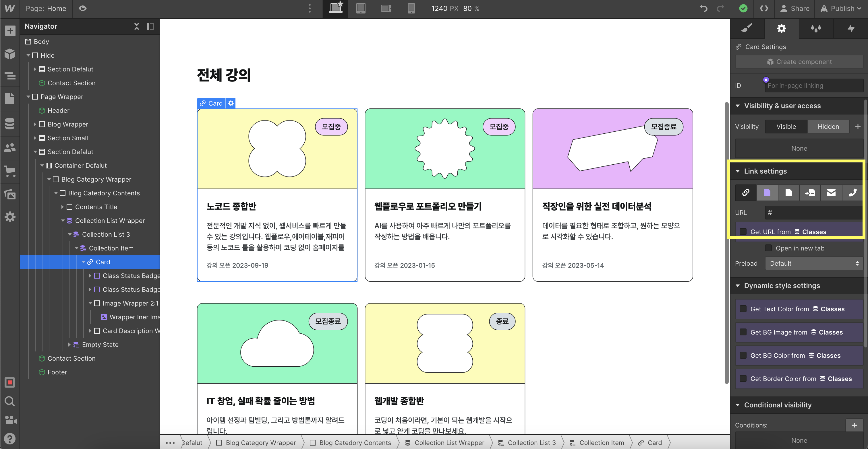The width and height of the screenshot is (868, 449).
Task: Click the URL input field
Action: (x=814, y=213)
